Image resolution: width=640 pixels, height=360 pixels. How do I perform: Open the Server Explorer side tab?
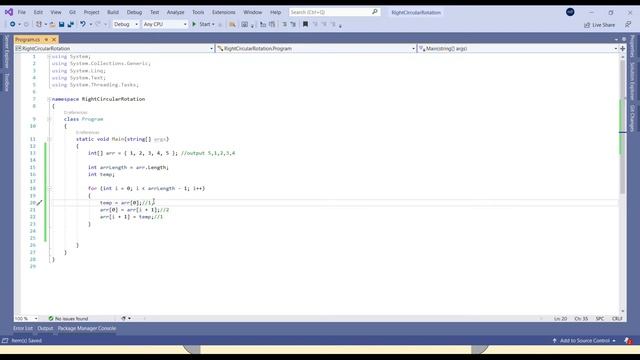7,51
